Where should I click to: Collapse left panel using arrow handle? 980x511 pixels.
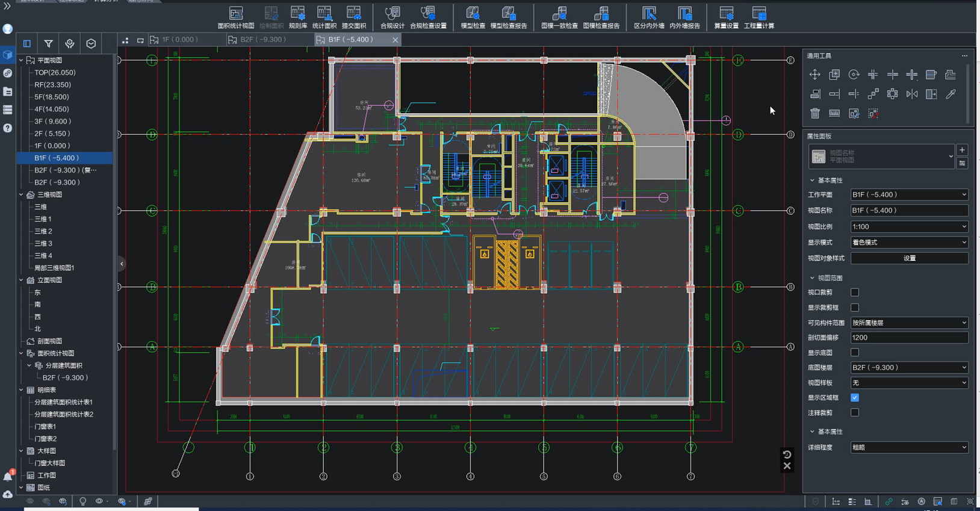[x=122, y=264]
